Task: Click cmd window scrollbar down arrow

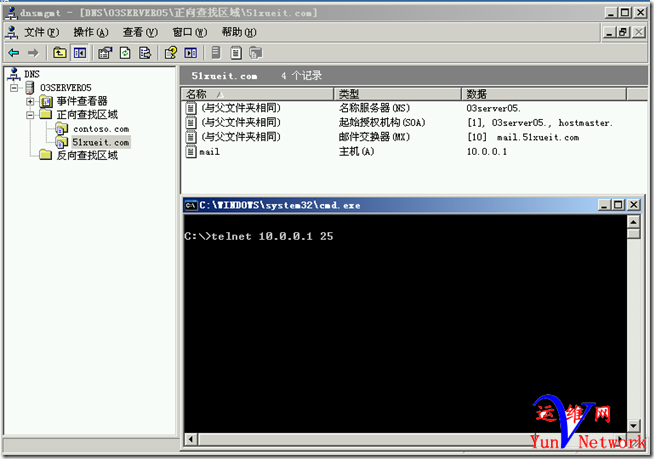Action: point(633,426)
